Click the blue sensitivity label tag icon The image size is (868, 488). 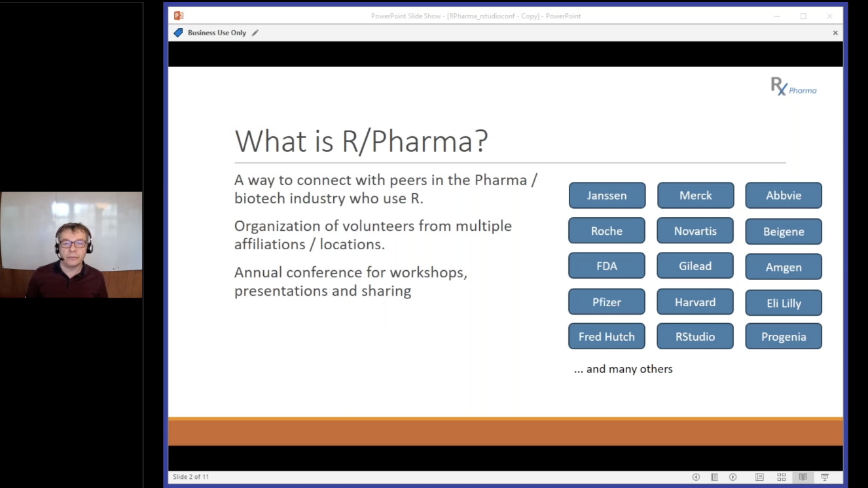178,32
